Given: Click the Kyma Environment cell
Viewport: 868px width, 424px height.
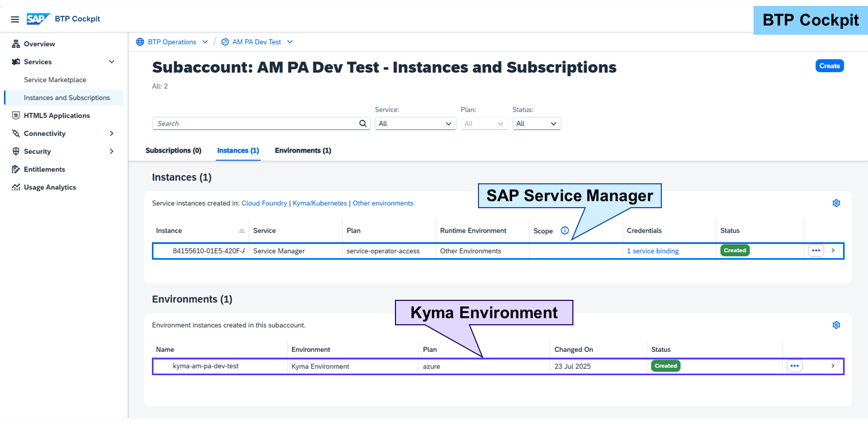Looking at the screenshot, I should (x=320, y=367).
